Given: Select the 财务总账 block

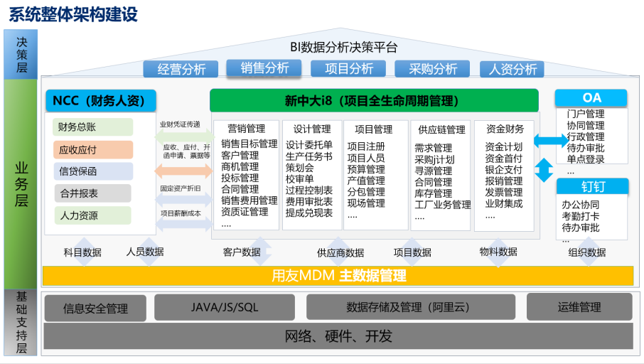Looking at the screenshot, I should coord(93,127).
